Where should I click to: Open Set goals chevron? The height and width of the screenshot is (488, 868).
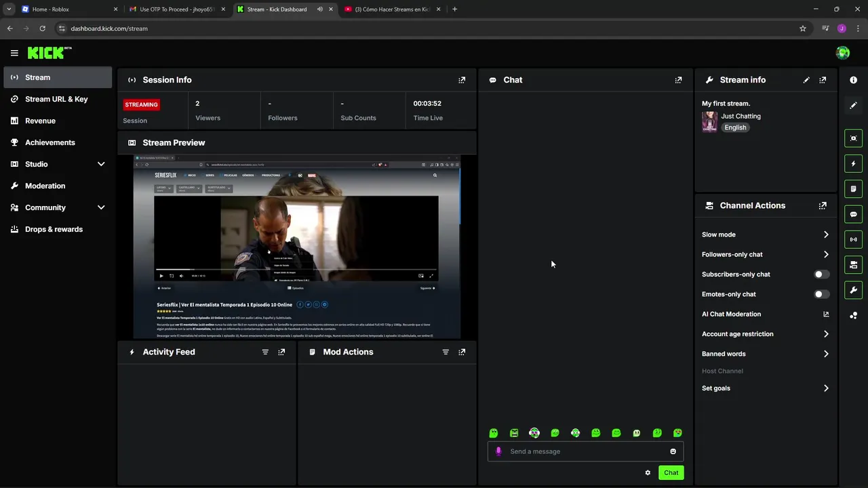826,388
